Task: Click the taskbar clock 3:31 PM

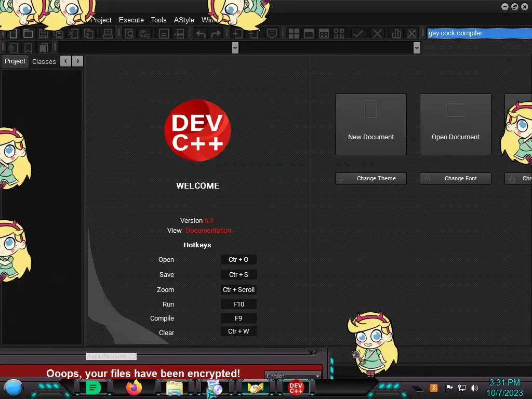Action: tap(504, 383)
